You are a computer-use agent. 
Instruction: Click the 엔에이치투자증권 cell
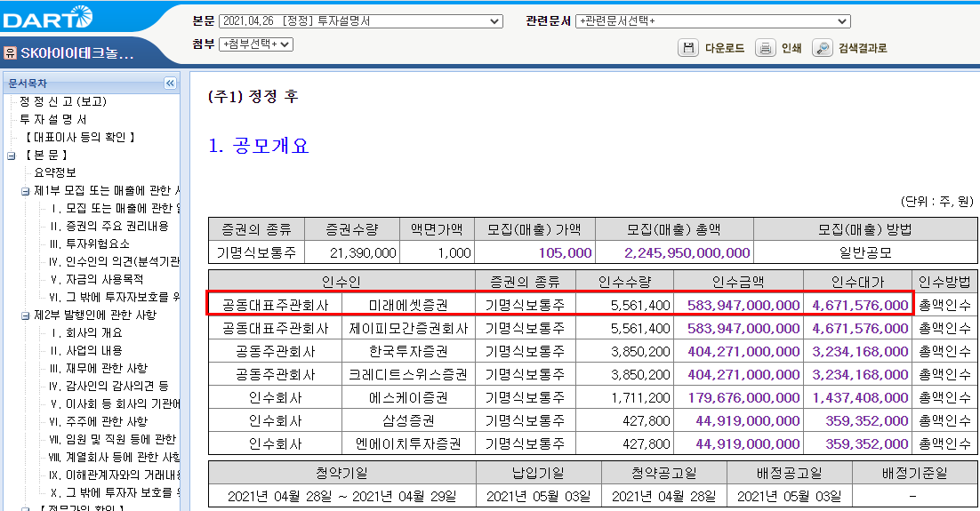408,443
